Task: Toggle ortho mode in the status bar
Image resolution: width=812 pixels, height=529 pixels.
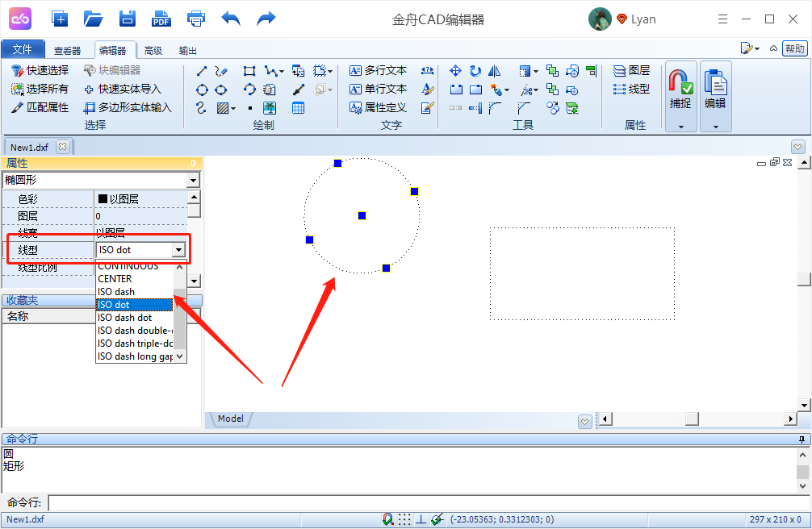Action: point(421,519)
